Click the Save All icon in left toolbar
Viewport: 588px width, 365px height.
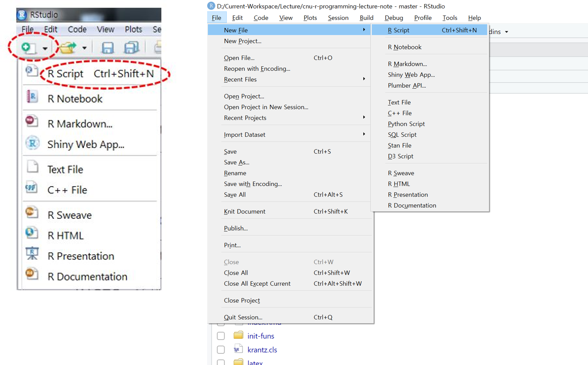tap(131, 47)
